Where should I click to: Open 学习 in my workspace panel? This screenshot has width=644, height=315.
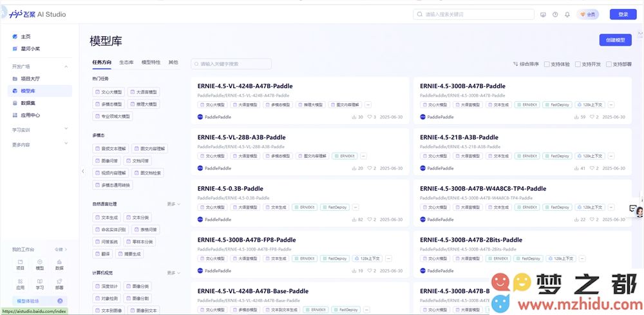[x=40, y=285]
